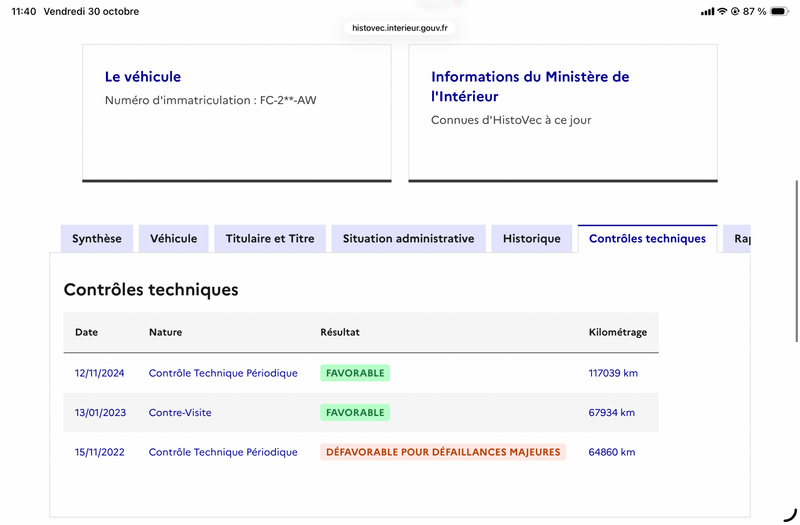Tap the 87 % battery percentage
The image size is (800, 525).
coord(755,11)
